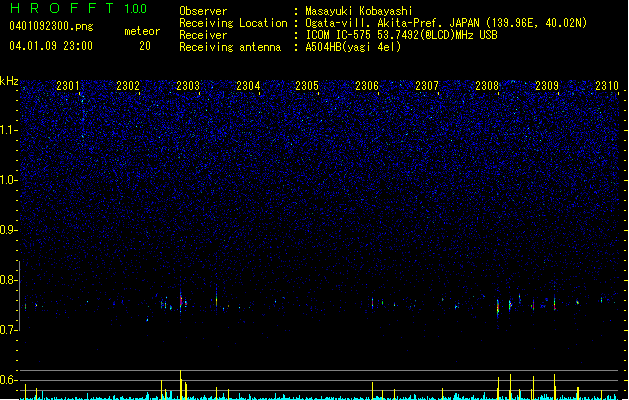Click the 0.9 frequency axis label
The width and height of the screenshot is (629, 400).
pyautogui.click(x=8, y=229)
